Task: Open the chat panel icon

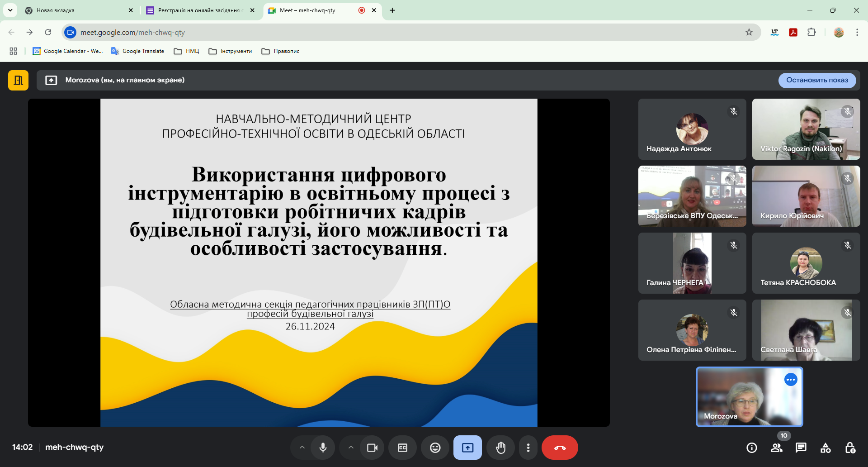Action: (x=801, y=448)
